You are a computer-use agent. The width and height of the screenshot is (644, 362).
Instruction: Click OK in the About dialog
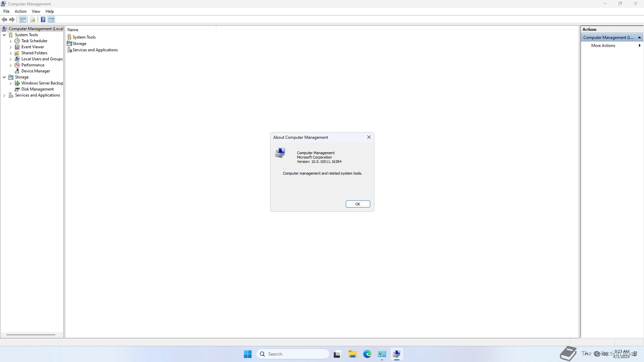(x=358, y=204)
